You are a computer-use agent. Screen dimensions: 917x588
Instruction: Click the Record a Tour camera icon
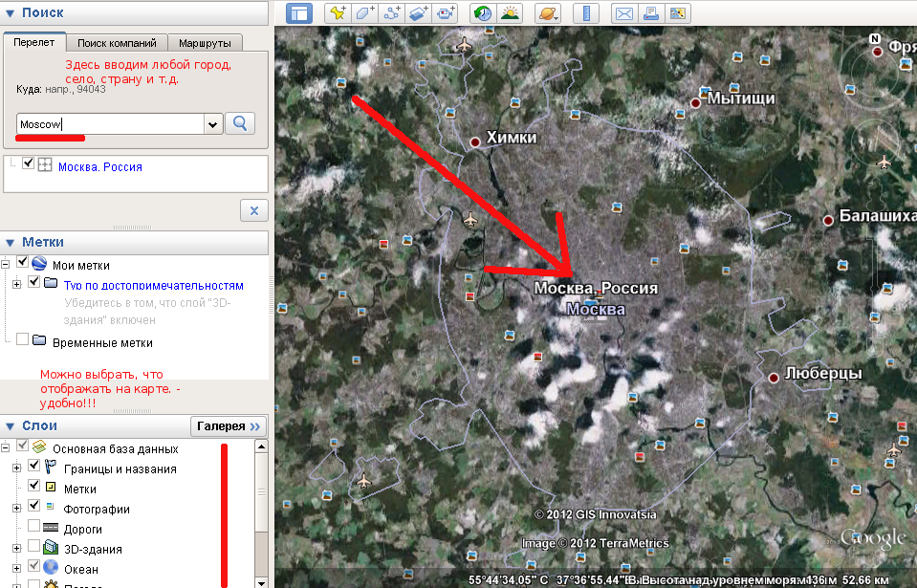(445, 13)
